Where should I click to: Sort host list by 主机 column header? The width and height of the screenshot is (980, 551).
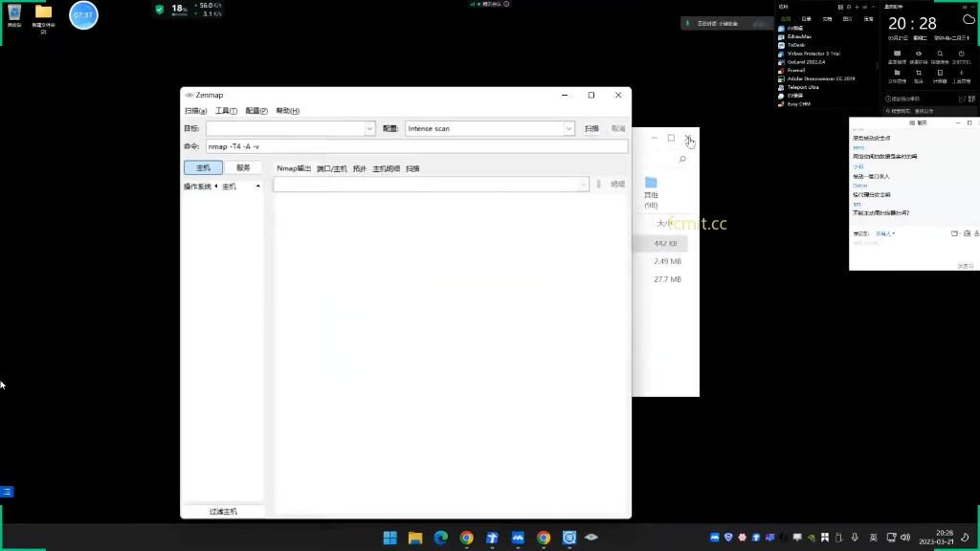(230, 187)
